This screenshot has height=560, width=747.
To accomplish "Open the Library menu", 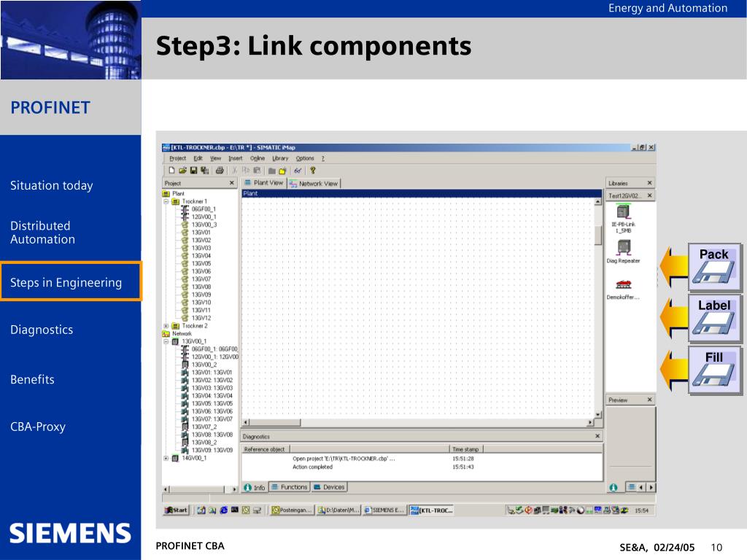I will [x=281, y=158].
